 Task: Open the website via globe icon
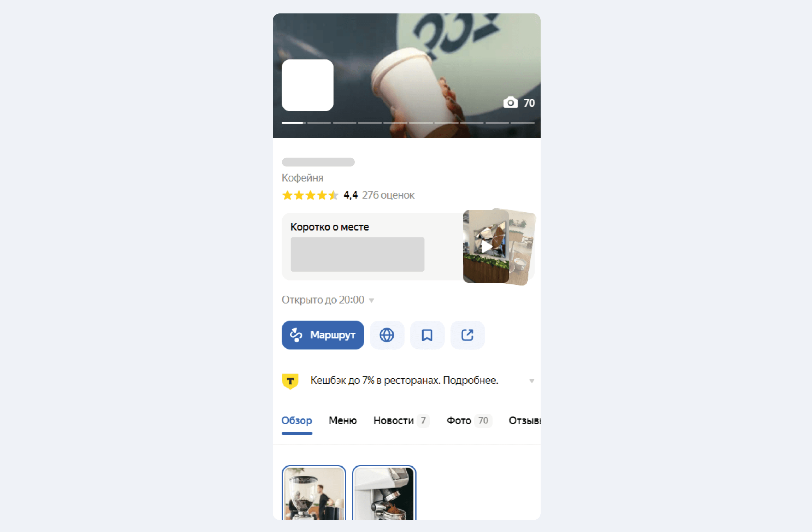tap(387, 335)
